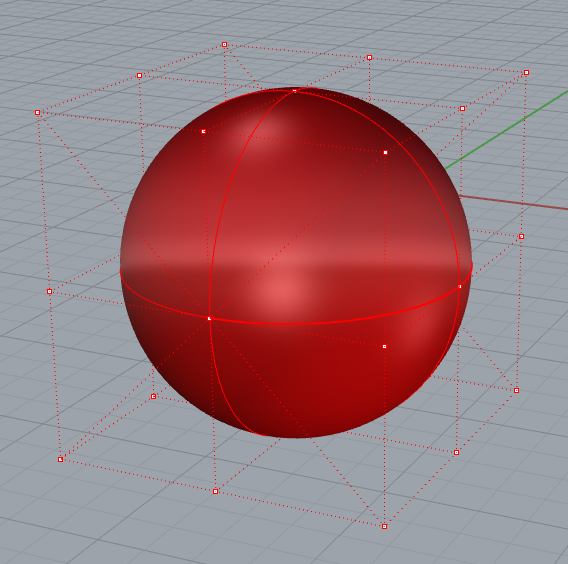Select the control point where the sphere's isocurves cross
568x564 pixels.
(x=209, y=318)
